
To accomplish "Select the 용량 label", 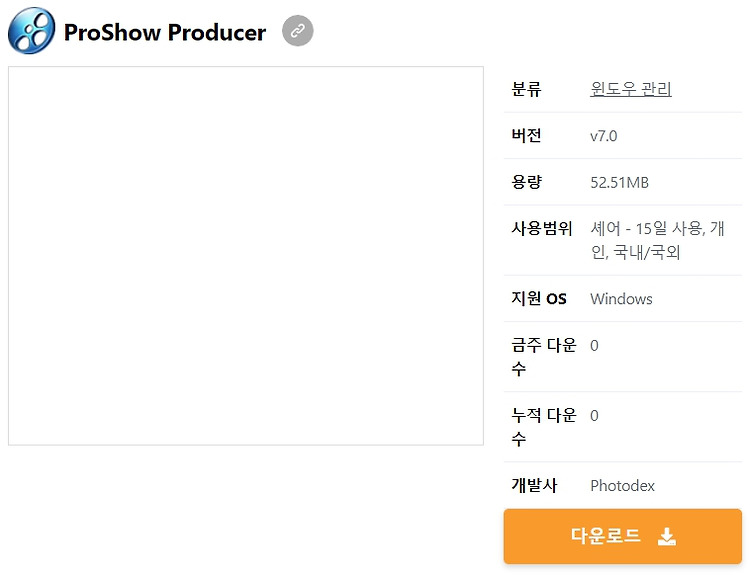I will point(526,182).
